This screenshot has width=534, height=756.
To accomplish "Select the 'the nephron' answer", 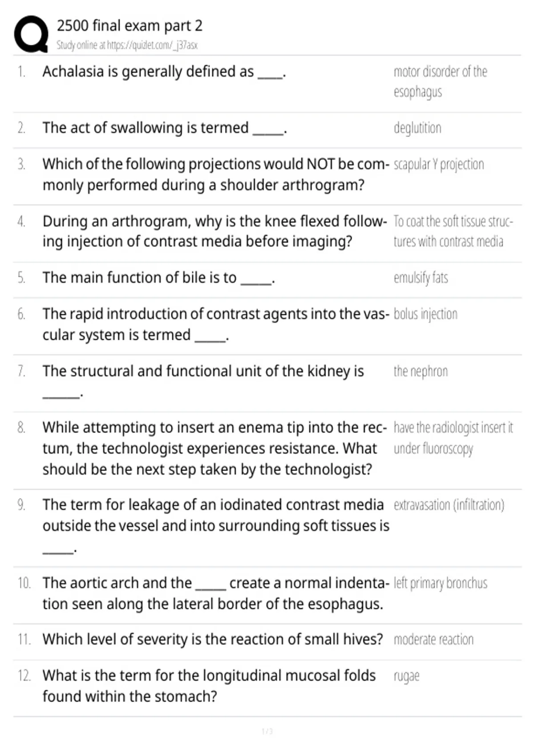I will [x=421, y=371].
